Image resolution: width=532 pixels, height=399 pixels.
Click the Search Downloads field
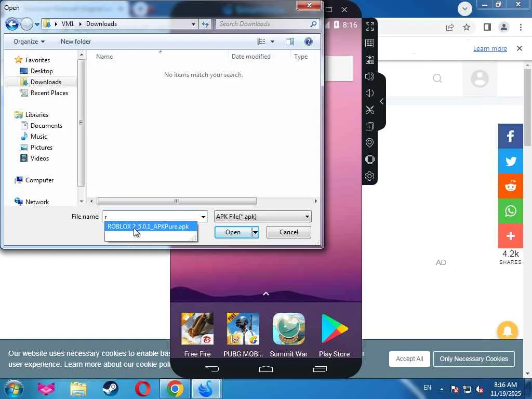268,24
